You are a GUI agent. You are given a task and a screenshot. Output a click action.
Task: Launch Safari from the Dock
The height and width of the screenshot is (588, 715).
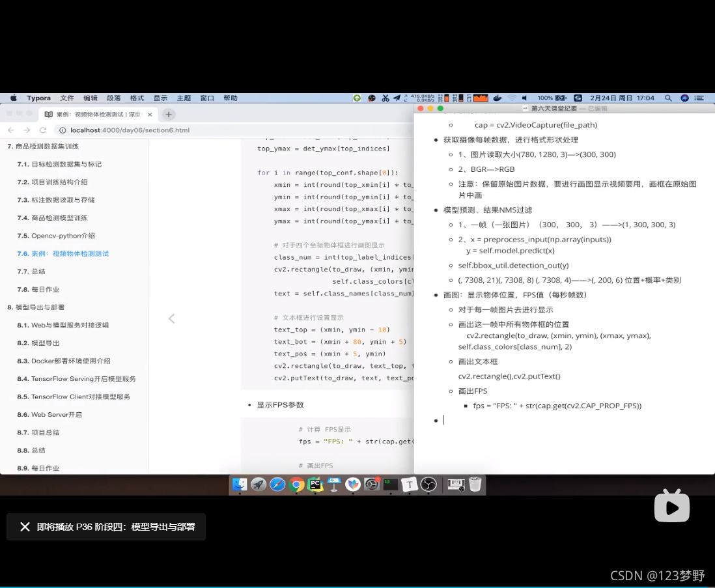click(x=277, y=484)
